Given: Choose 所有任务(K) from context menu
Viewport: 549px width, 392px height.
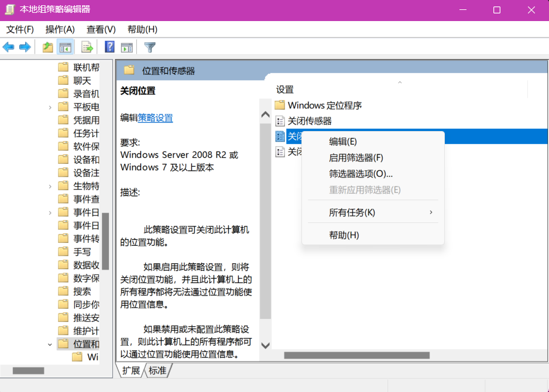Looking at the screenshot, I should click(x=373, y=212).
